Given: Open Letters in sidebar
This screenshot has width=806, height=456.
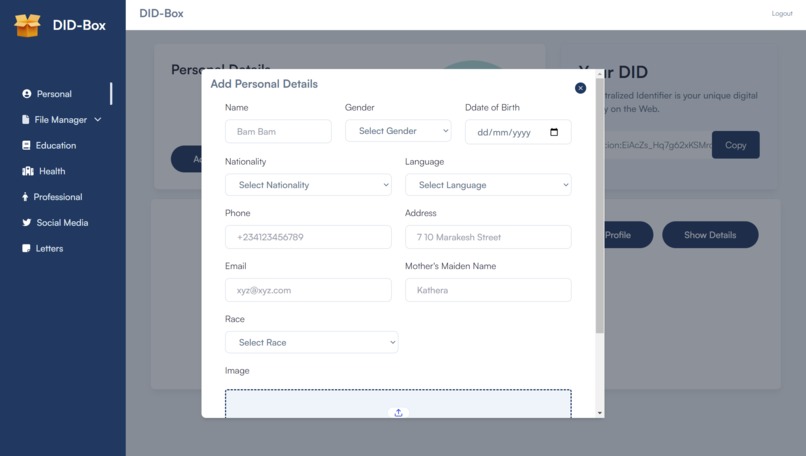Looking at the screenshot, I should point(49,248).
